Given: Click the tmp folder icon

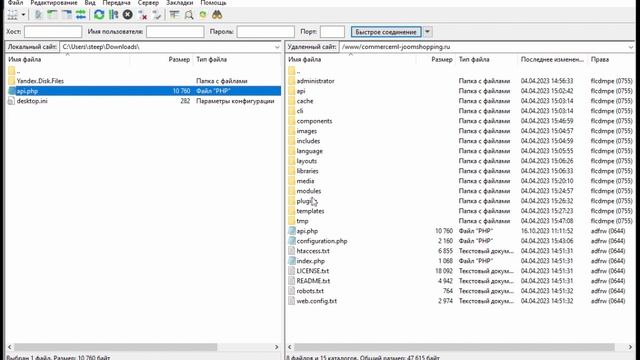Looking at the screenshot, I should [x=291, y=221].
